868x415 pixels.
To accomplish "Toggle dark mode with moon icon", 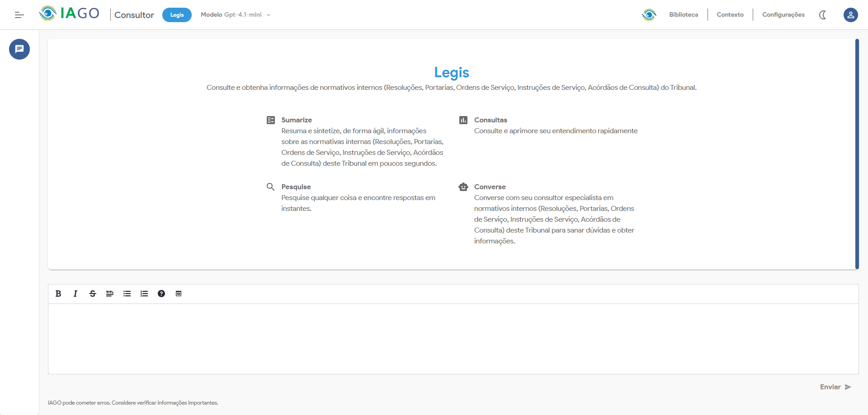I will coord(823,15).
